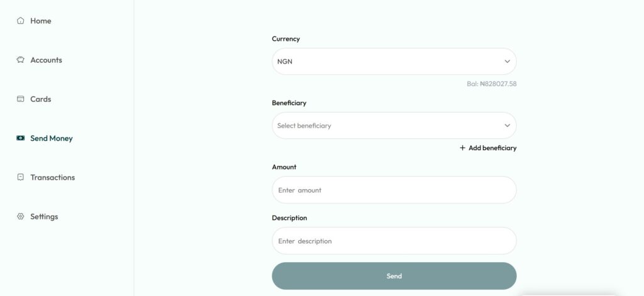This screenshot has height=296, width=644.
Task: Open the Transactions menu label
Action: tap(52, 177)
